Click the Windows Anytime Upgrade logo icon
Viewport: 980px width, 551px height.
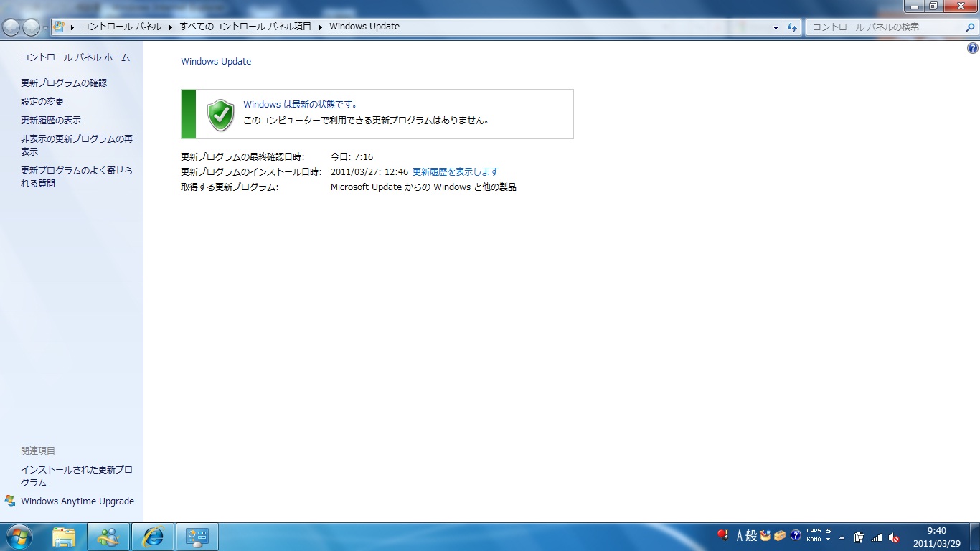tap(9, 501)
